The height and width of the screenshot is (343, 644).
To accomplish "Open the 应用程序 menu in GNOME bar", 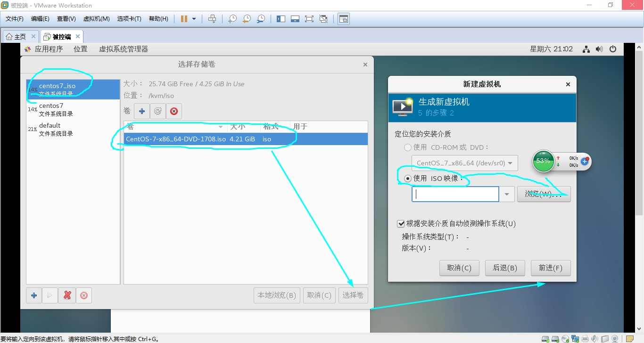I will [49, 49].
